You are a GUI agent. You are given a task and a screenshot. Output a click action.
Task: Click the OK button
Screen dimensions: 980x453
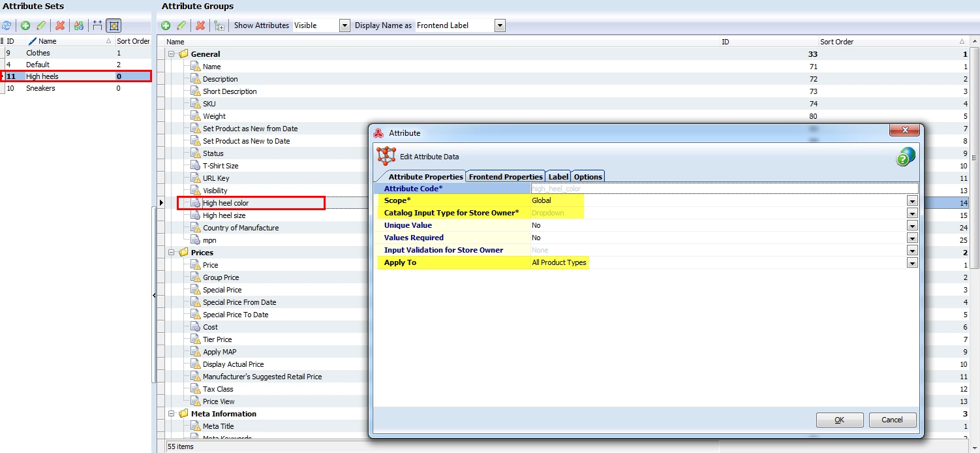coord(840,420)
